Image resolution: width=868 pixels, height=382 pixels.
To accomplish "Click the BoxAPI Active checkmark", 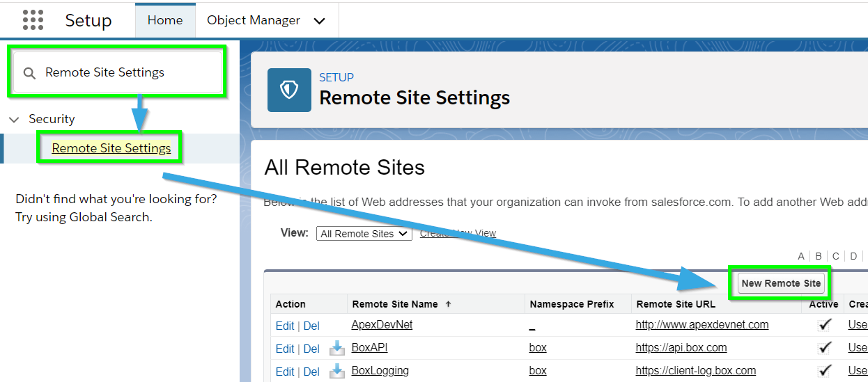I will point(825,347).
